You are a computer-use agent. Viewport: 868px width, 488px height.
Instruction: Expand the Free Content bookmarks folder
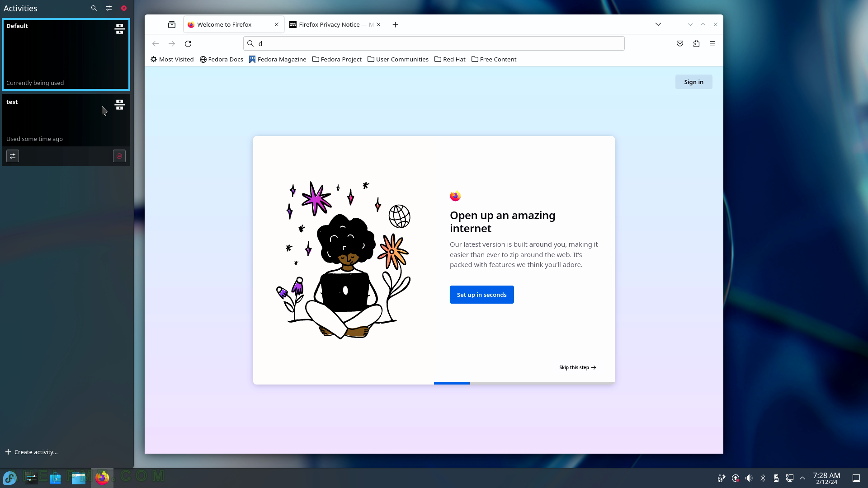click(494, 59)
